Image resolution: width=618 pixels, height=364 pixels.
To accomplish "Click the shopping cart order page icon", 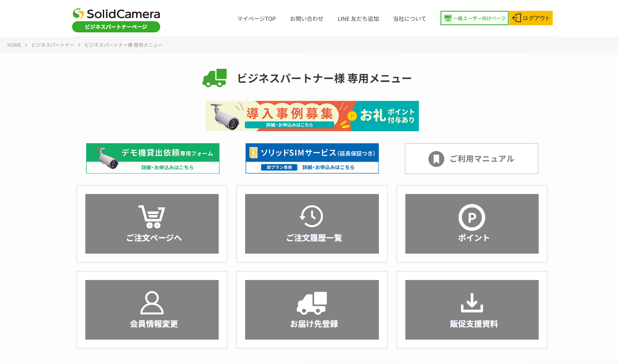I will (x=151, y=216).
